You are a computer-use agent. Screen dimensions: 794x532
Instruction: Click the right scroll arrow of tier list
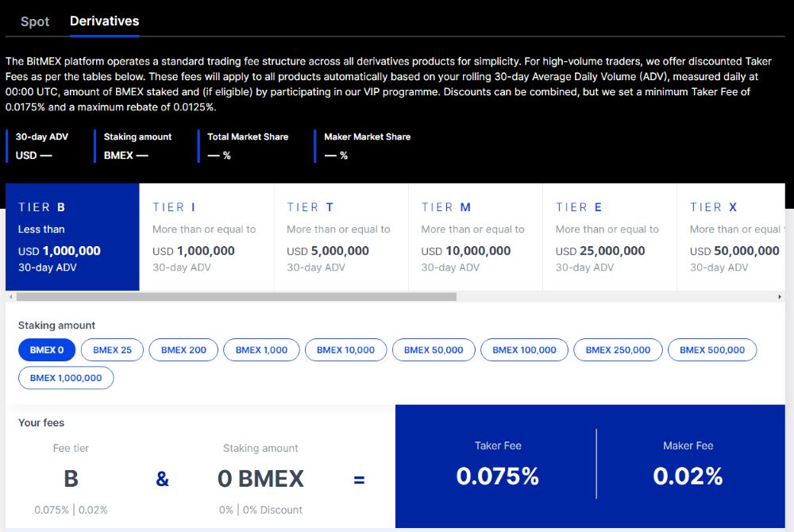780,297
